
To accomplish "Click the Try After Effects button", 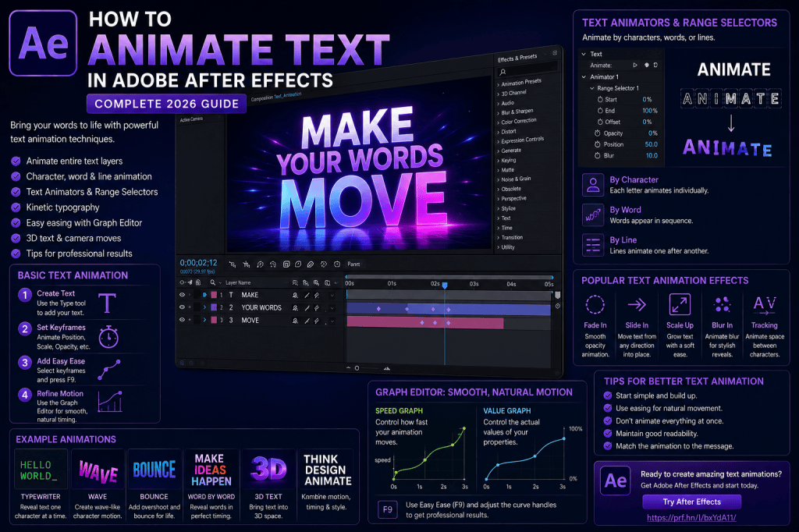I will pyautogui.click(x=691, y=502).
